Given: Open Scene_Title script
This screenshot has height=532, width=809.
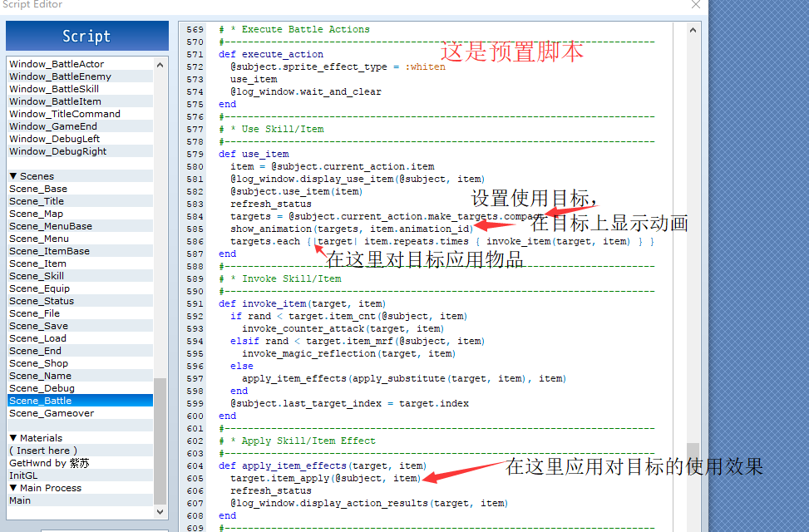Looking at the screenshot, I should [x=81, y=201].
